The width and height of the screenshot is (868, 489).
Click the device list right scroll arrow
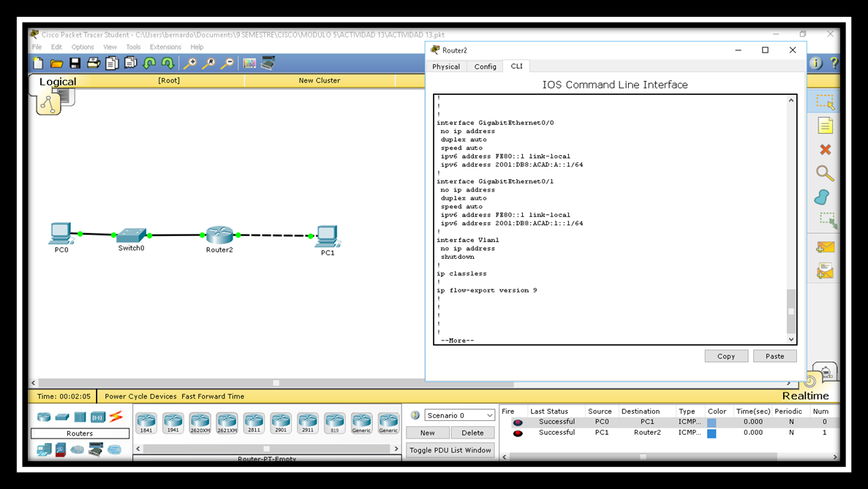(396, 449)
